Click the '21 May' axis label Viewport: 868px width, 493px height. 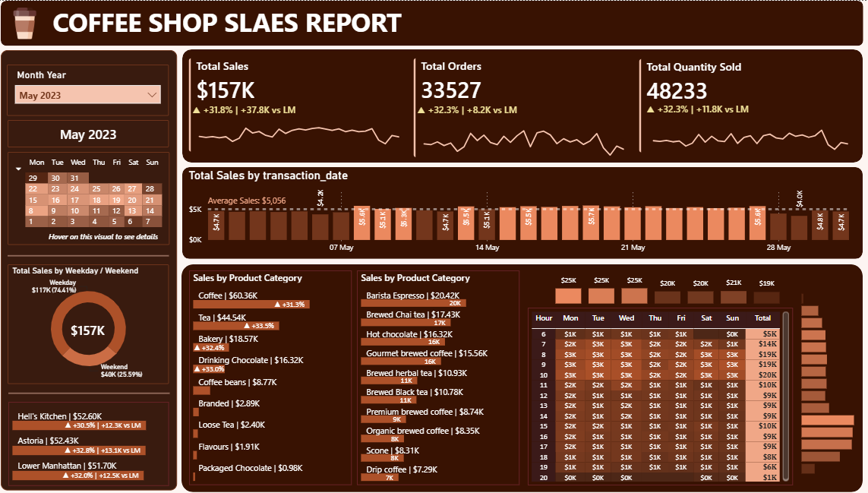633,248
